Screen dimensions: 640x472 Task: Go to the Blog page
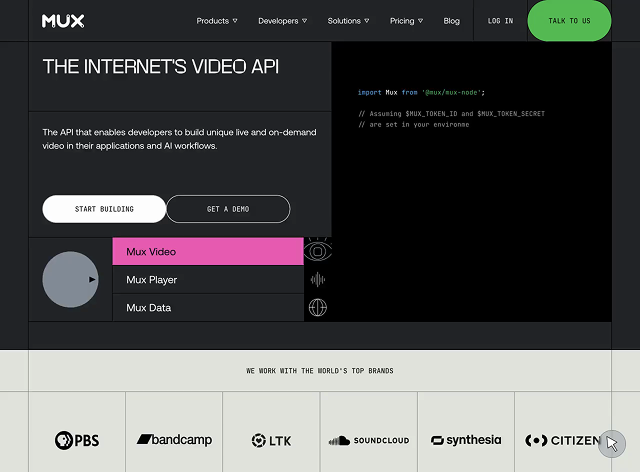tap(451, 21)
